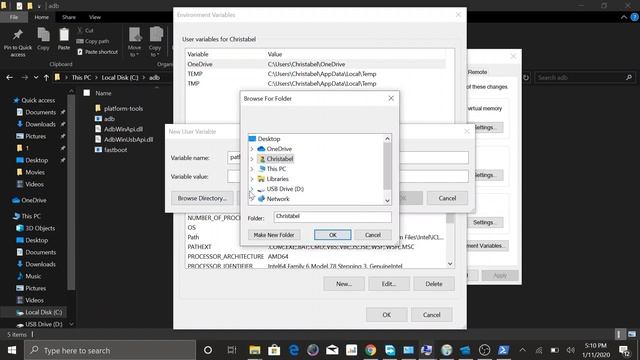Select PROCESSOR_ARCHITECTURE system variable row
The width and height of the screenshot is (640, 360).
316,257
